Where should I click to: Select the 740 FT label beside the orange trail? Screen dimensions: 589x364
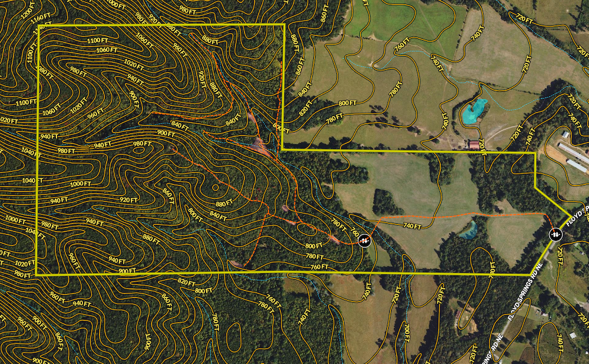tap(412, 226)
